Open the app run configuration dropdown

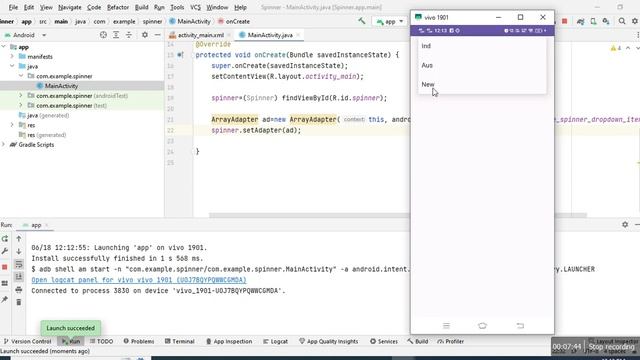[x=390, y=21]
